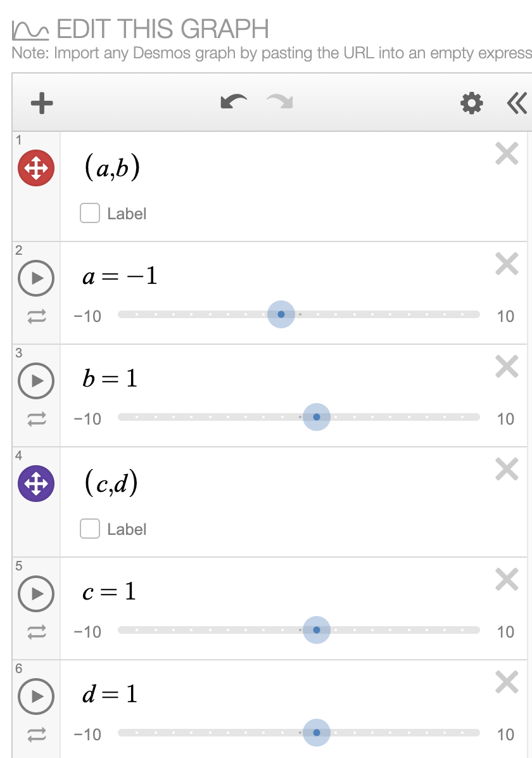Viewport: 532px width, 758px height.
Task: Click the loop direction icon under slider a
Action: click(x=36, y=315)
